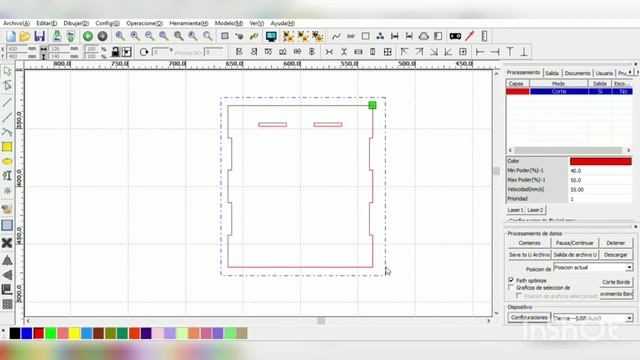640x360 pixels.
Task: Click the preview monitor icon
Action: (271, 36)
